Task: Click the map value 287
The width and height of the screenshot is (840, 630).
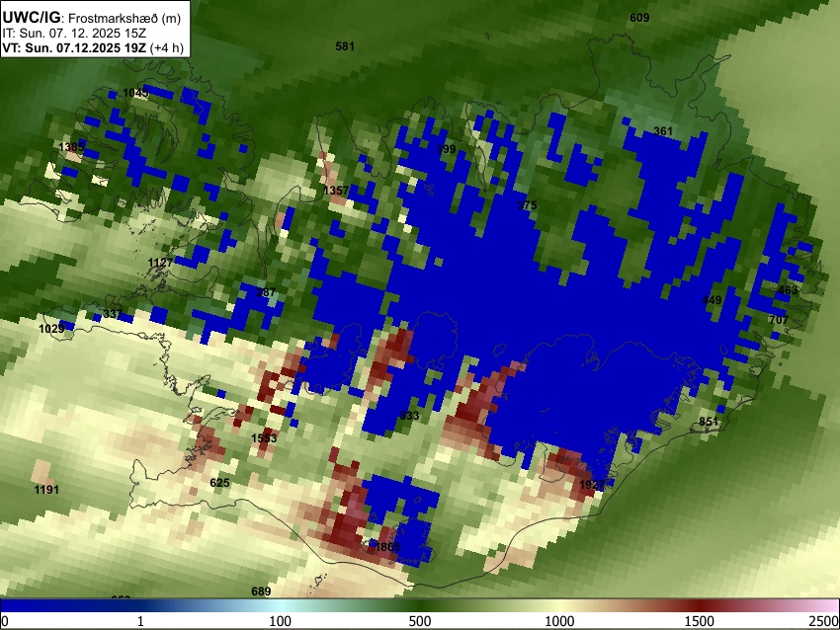Action: click(266, 292)
